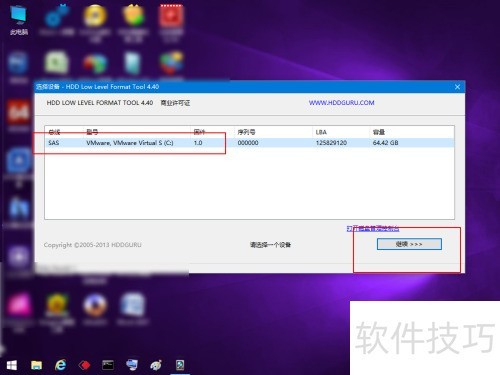Click the 继续 >>> continue button

click(409, 244)
